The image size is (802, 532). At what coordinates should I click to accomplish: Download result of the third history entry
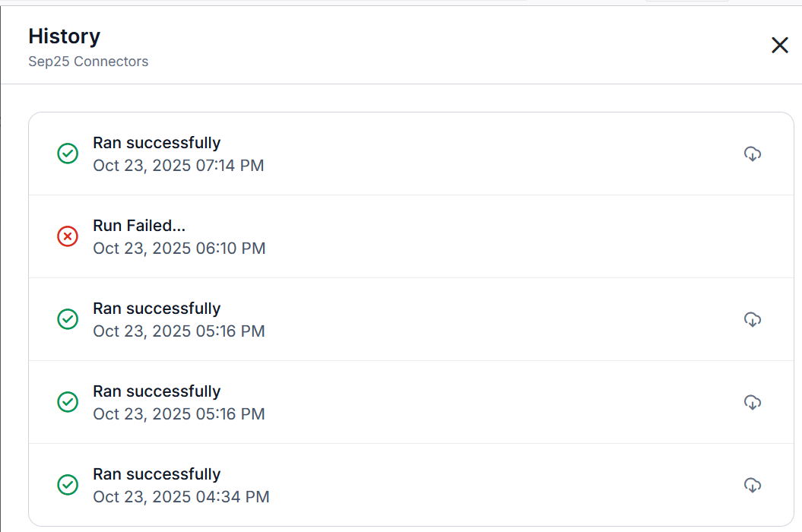point(752,319)
